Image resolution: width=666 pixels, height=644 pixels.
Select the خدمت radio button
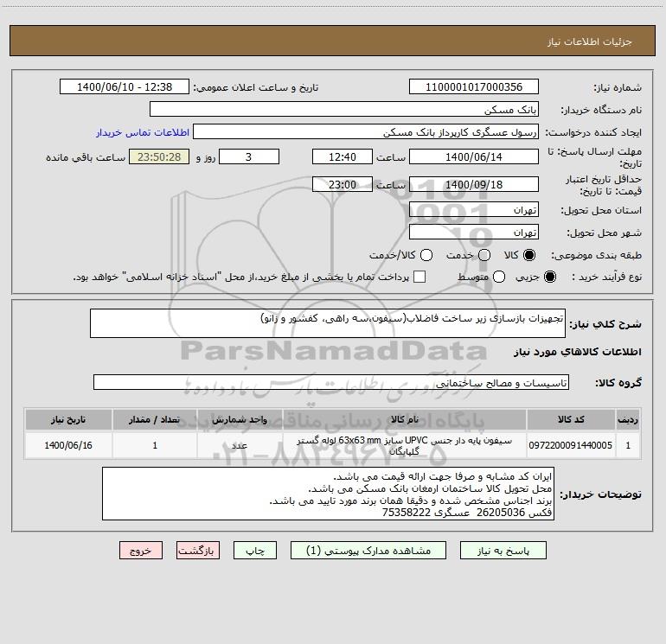(484, 255)
